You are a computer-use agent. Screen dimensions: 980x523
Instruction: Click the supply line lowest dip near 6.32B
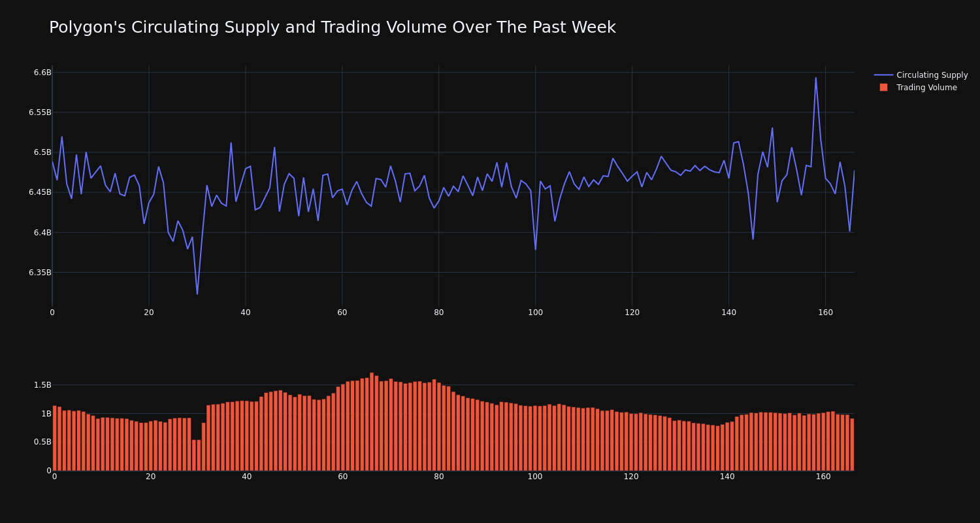pyautogui.click(x=197, y=294)
